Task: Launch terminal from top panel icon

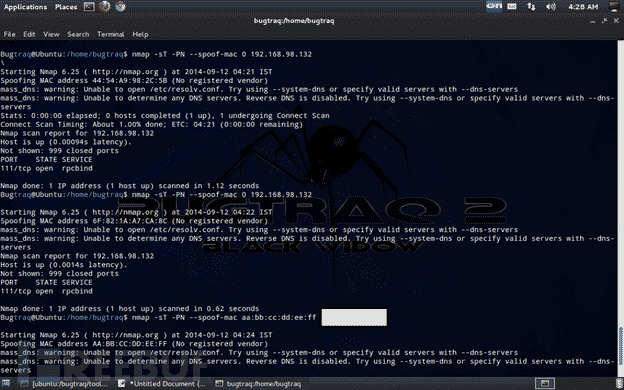Action: (89, 6)
